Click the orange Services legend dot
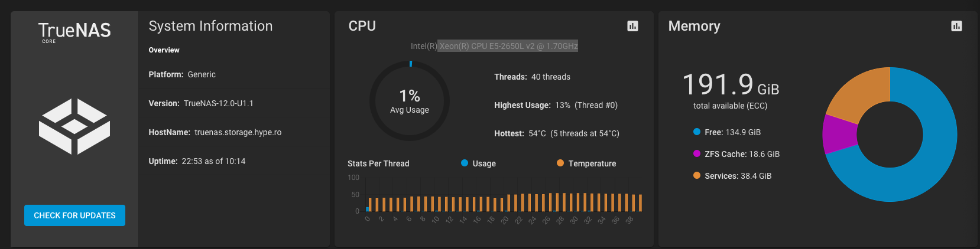Image resolution: width=980 pixels, height=249 pixels. (x=697, y=176)
